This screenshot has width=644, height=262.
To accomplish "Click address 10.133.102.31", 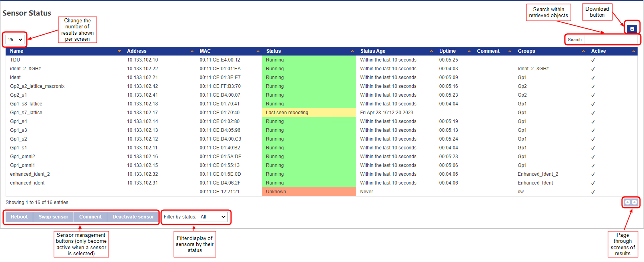I will click(x=142, y=183).
